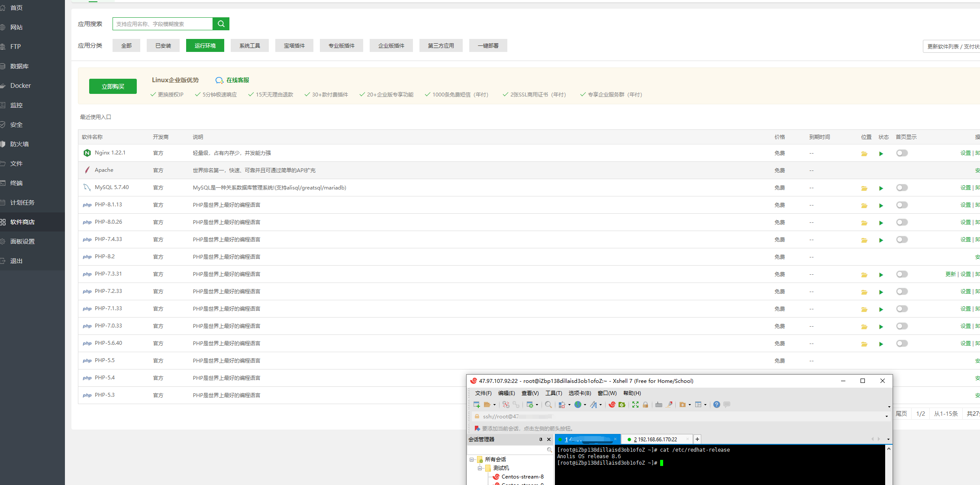This screenshot has height=485, width=980.
Task: Select Centos-stream-8 session in Xshell tree
Action: pos(522,477)
